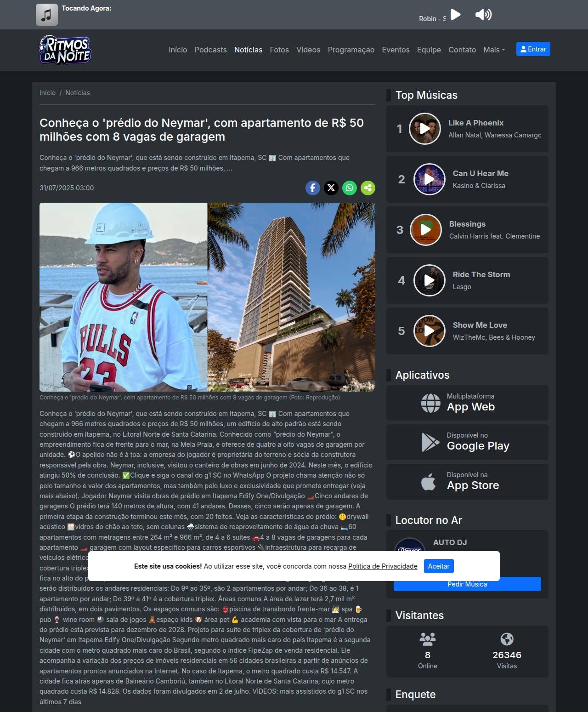Mute the radio volume speaker icon
The width and height of the screenshot is (588, 712).
point(483,15)
